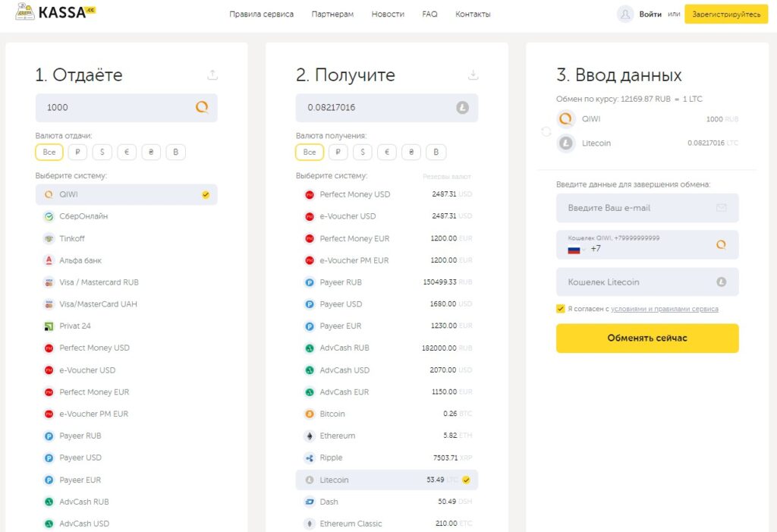
Task: Click the KASSA logo
Action: click(x=55, y=11)
